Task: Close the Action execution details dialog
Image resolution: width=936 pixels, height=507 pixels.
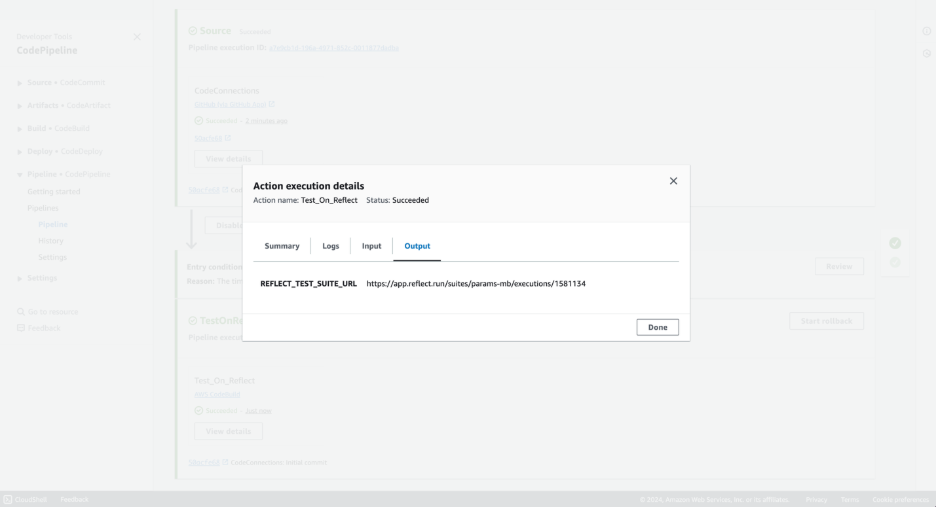Action: (673, 181)
